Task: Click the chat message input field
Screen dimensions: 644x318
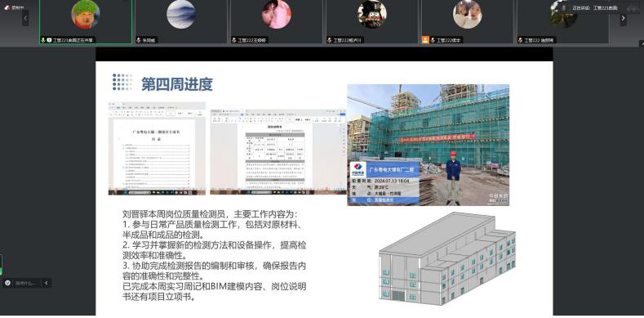Action: pyautogui.click(x=26, y=283)
